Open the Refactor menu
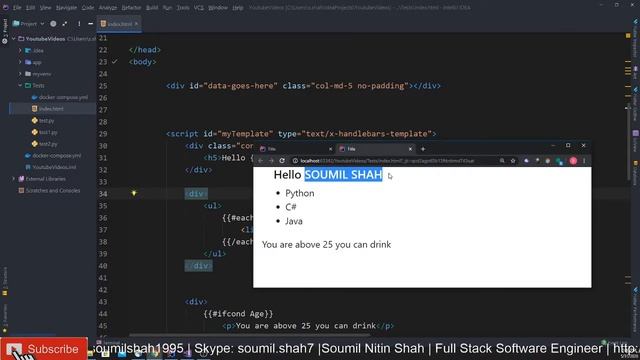Image resolution: width=640 pixels, height=360 pixels. coord(131,7)
